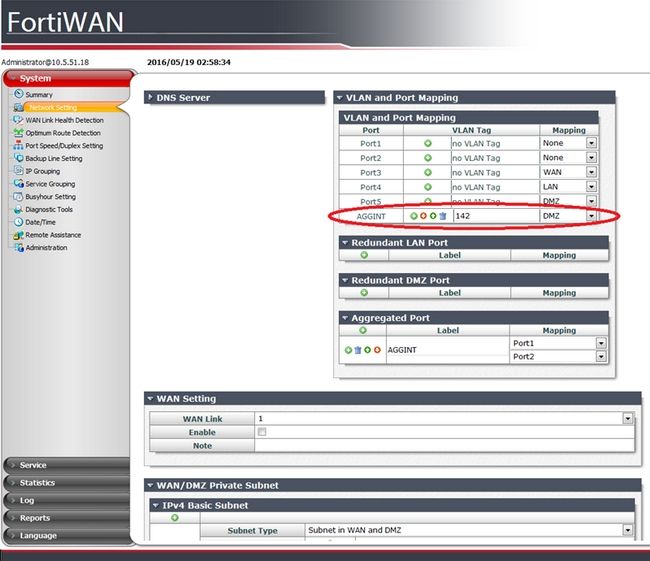The width and height of the screenshot is (650, 561).
Task: Open the Administration page
Action: pyautogui.click(x=46, y=248)
